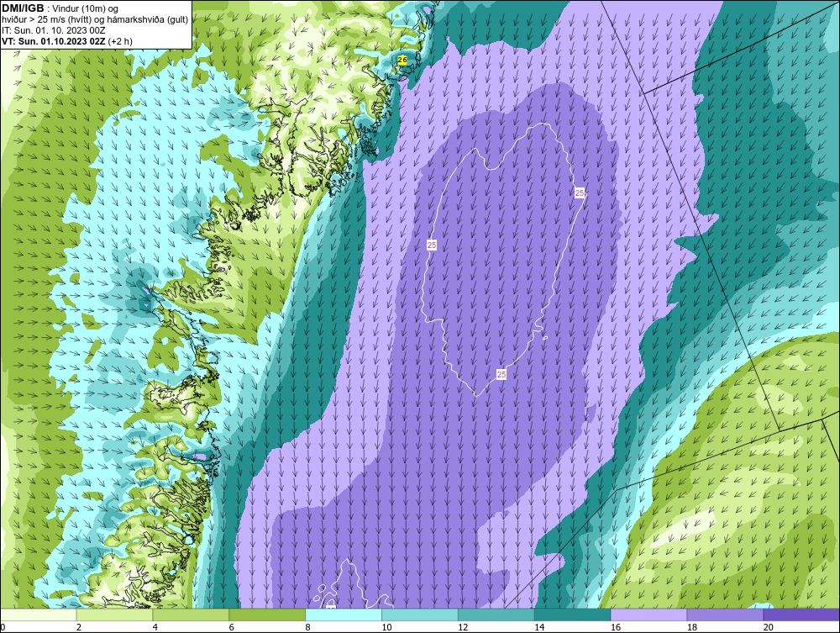
Task: Click the legend scale value '8'
Action: click(x=308, y=627)
